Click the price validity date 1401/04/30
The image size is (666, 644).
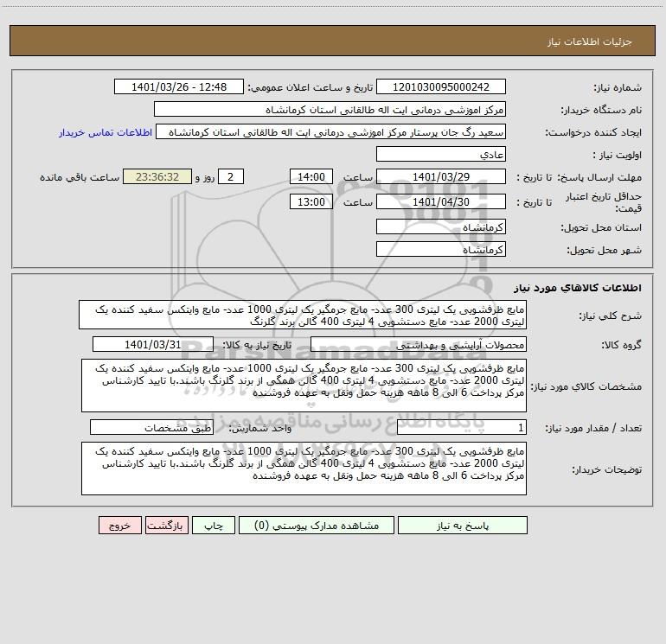(441, 201)
